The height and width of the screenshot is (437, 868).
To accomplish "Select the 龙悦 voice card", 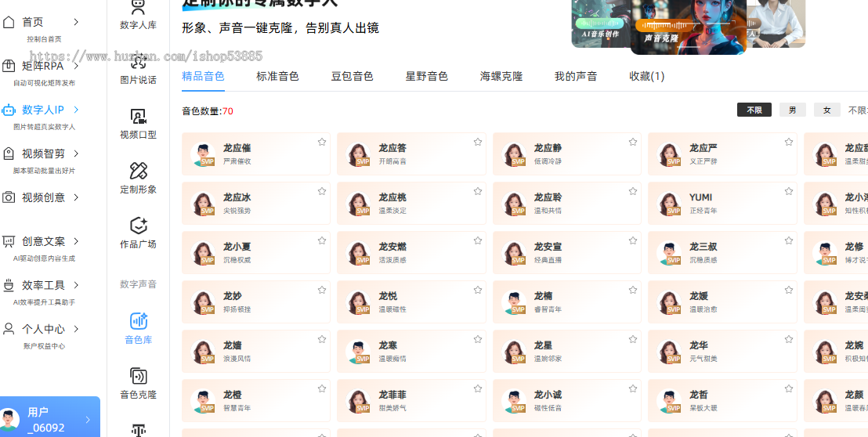I will pyautogui.click(x=411, y=302).
